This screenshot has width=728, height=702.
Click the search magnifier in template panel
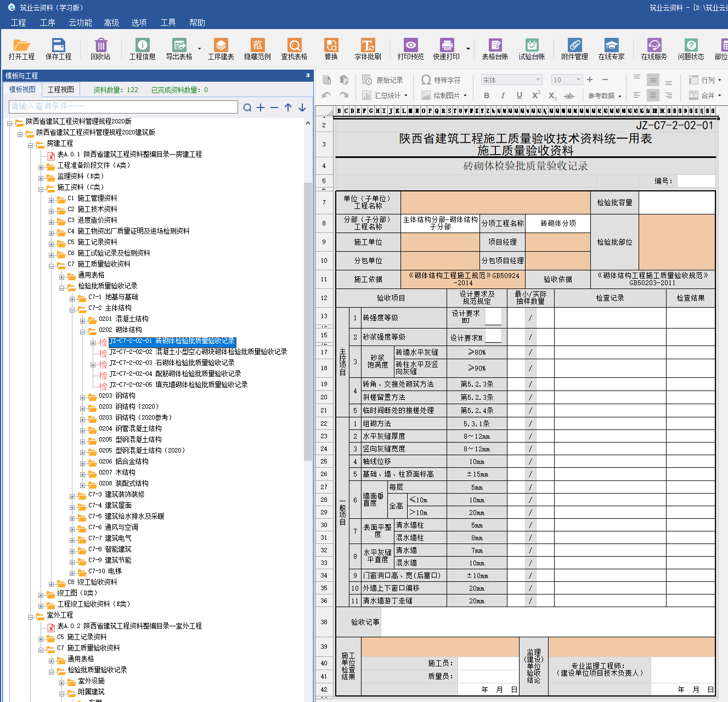247,107
